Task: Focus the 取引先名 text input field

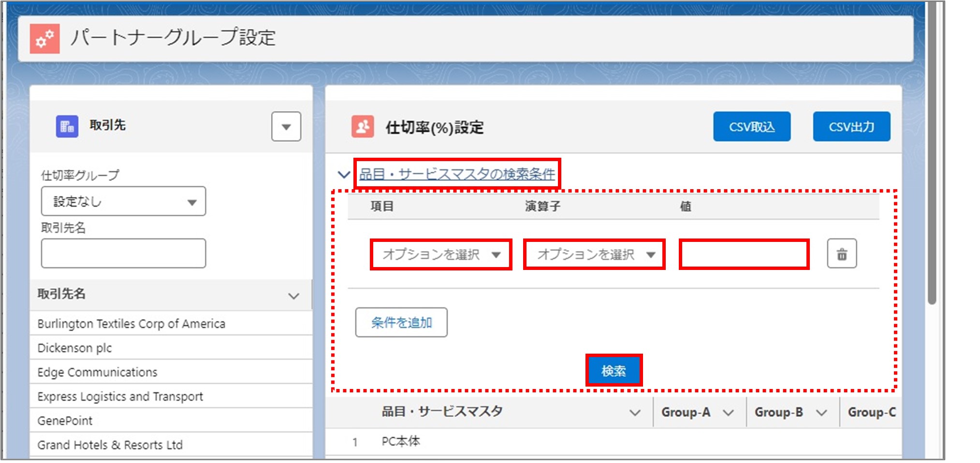Action: [x=123, y=253]
